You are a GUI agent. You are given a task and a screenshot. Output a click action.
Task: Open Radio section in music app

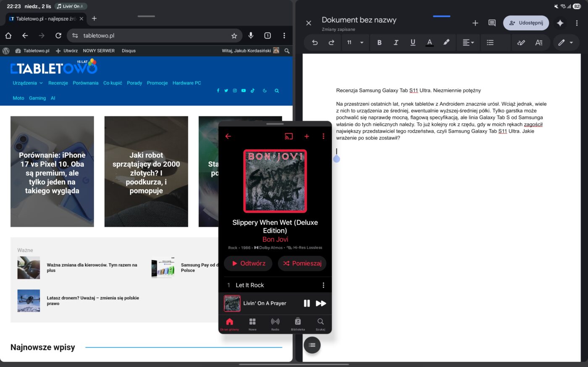tap(275, 324)
